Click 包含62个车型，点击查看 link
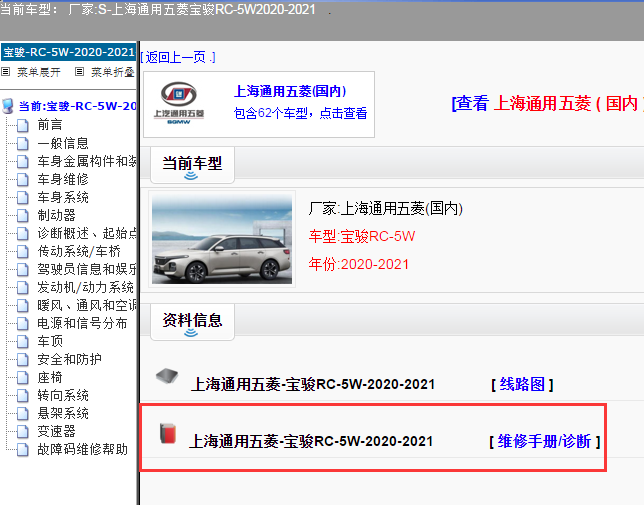The image size is (644, 505). [300, 113]
